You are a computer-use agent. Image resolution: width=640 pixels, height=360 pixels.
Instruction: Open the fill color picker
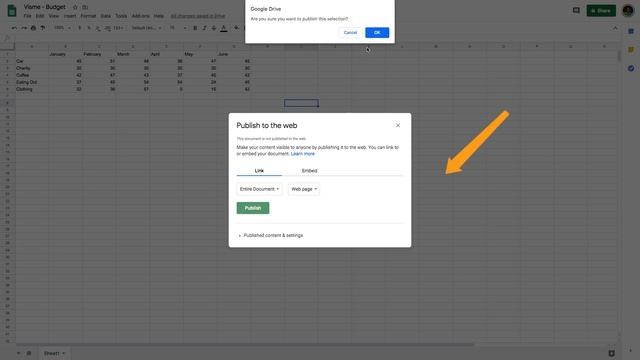pyautogui.click(x=236, y=28)
